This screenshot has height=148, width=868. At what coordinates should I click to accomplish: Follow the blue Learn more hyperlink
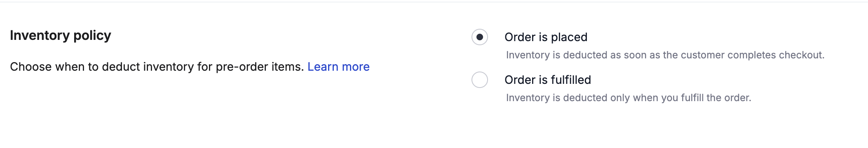click(x=338, y=67)
